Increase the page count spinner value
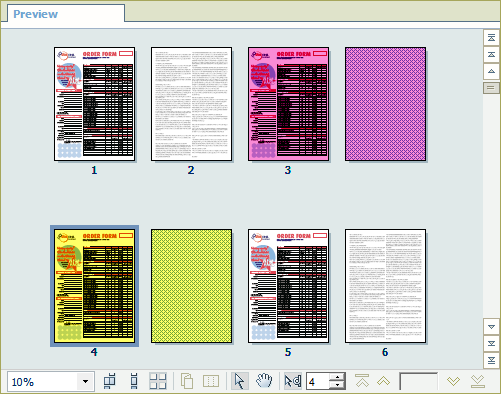The image size is (501, 394). click(x=337, y=377)
